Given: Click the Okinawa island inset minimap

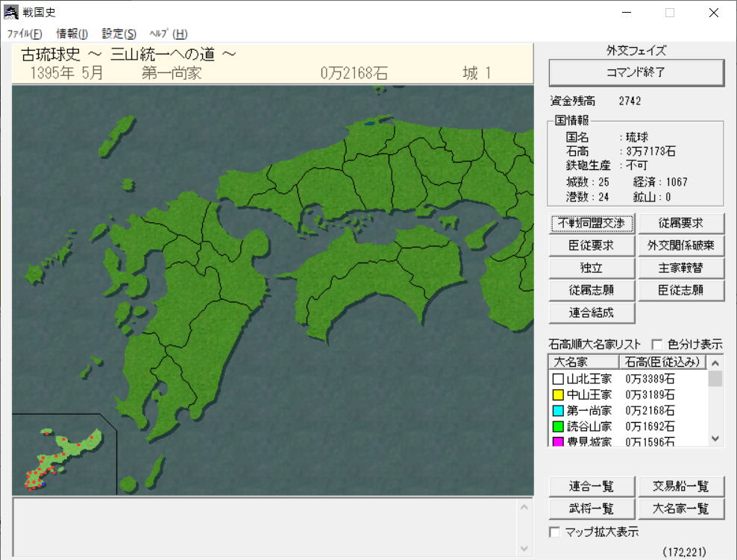Looking at the screenshot, I should pyautogui.click(x=64, y=454).
